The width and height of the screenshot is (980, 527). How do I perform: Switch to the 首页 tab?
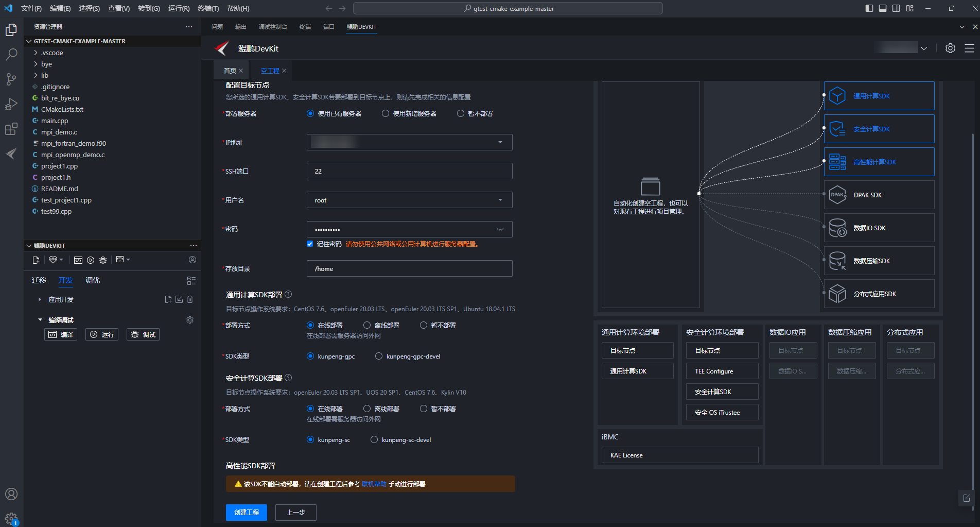[230, 71]
